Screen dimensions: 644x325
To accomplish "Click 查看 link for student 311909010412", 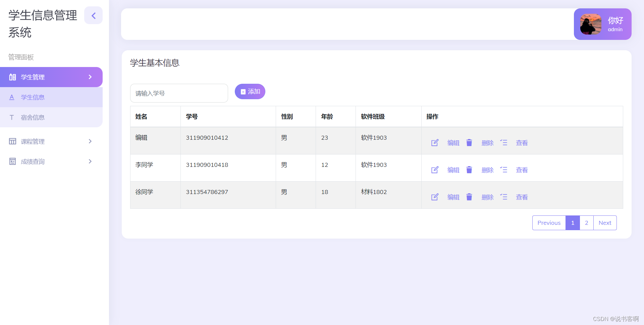I will pyautogui.click(x=522, y=143).
